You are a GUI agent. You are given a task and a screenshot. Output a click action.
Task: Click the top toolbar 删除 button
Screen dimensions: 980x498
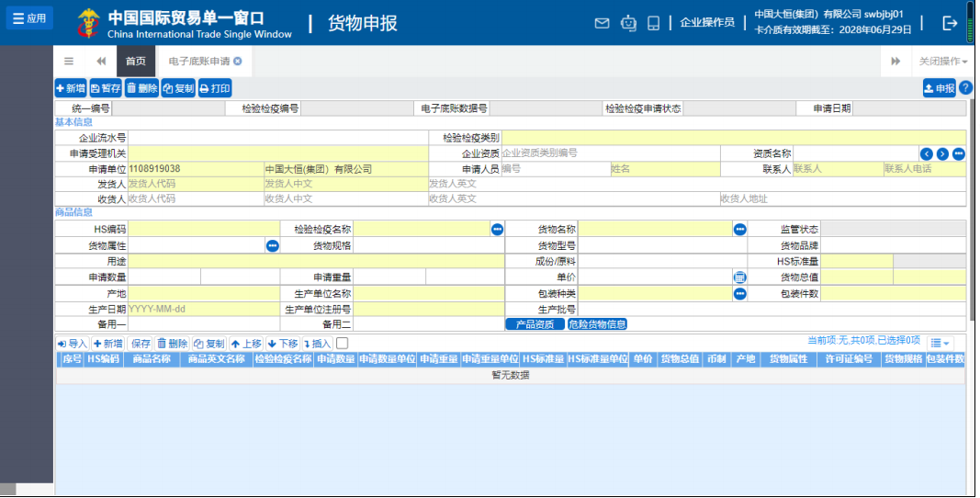click(x=141, y=88)
